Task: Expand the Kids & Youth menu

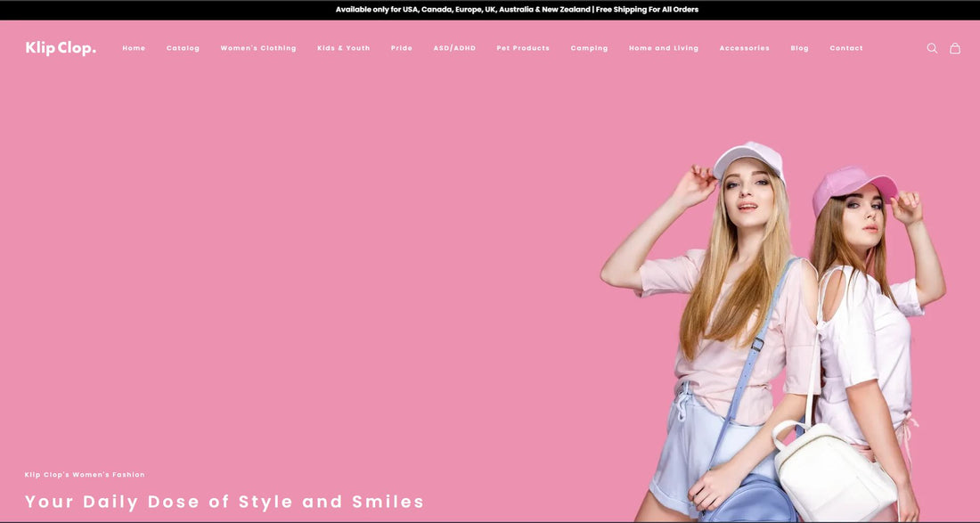Action: click(x=343, y=48)
